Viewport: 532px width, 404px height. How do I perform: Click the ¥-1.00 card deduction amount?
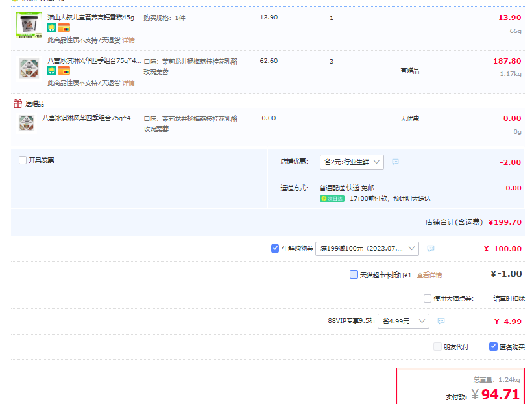[506, 274]
